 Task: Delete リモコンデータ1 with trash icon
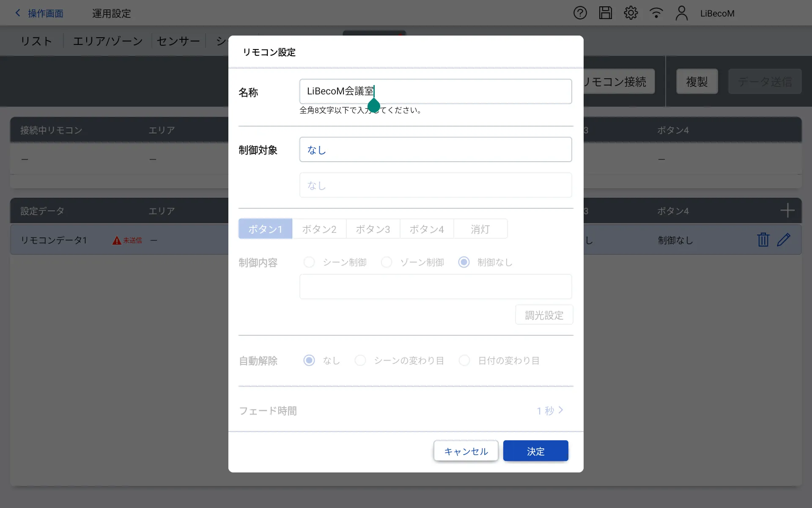(x=763, y=240)
